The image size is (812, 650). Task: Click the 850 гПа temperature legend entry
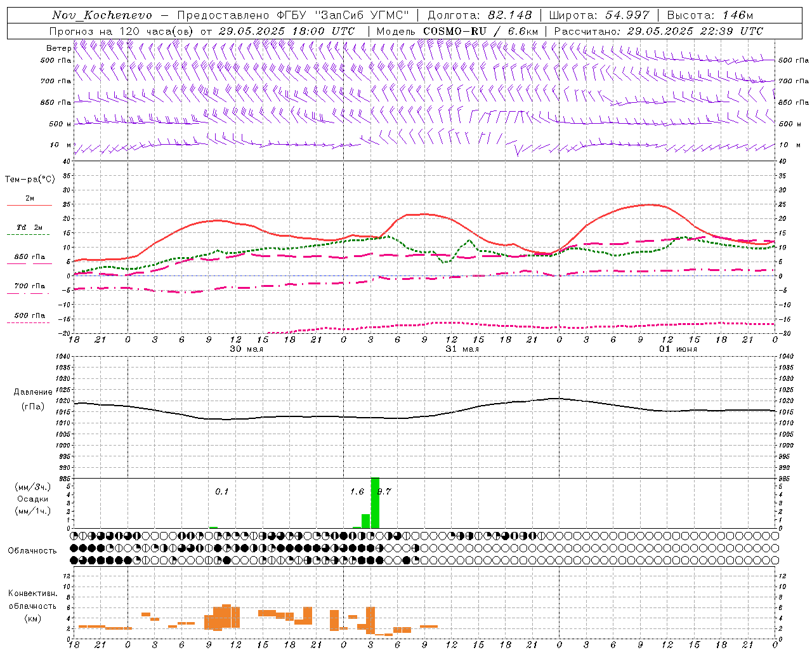coord(30,257)
